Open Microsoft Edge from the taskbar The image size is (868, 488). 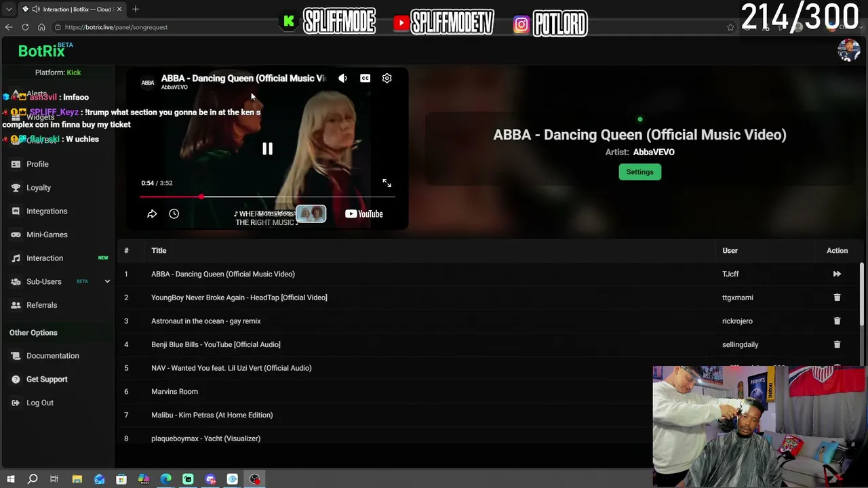click(166, 479)
